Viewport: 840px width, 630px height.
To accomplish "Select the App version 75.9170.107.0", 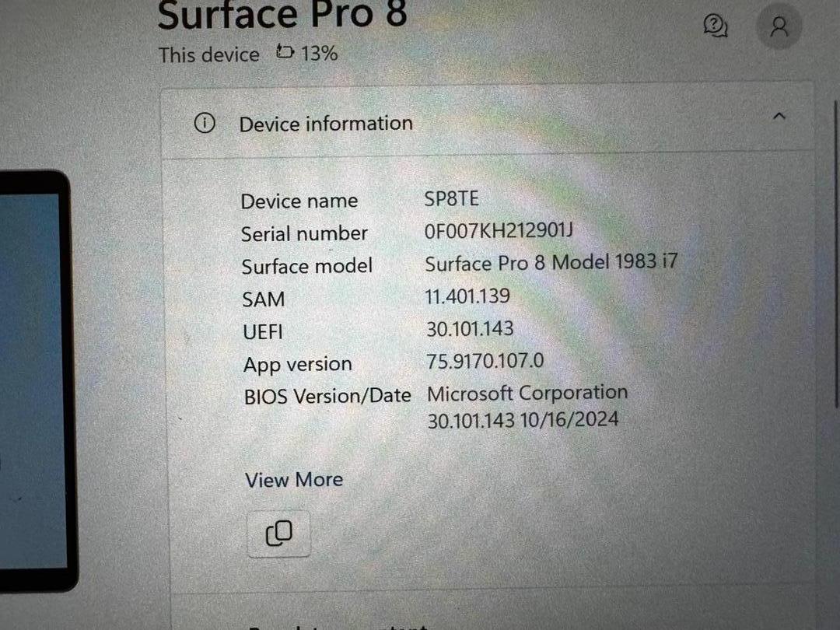I will (x=485, y=361).
